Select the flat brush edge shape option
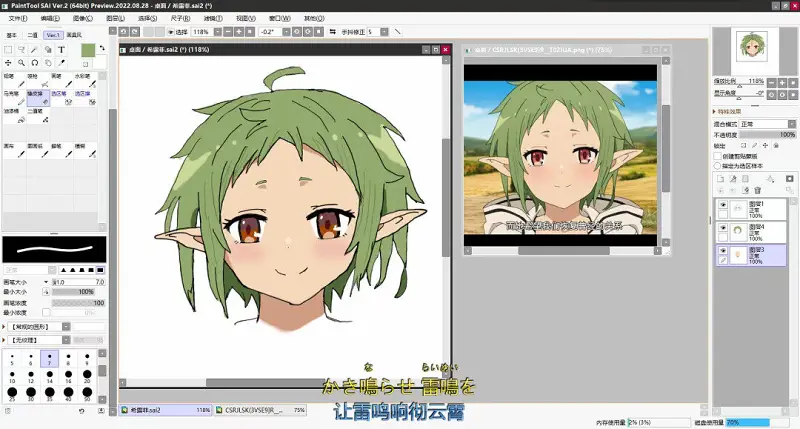Screen dimensions: 800x429 (100, 270)
